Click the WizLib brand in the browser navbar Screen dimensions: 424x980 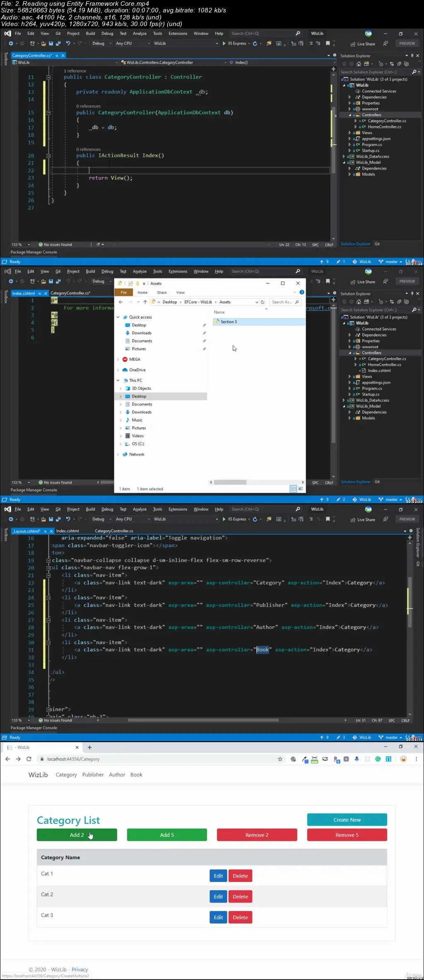[x=38, y=774]
